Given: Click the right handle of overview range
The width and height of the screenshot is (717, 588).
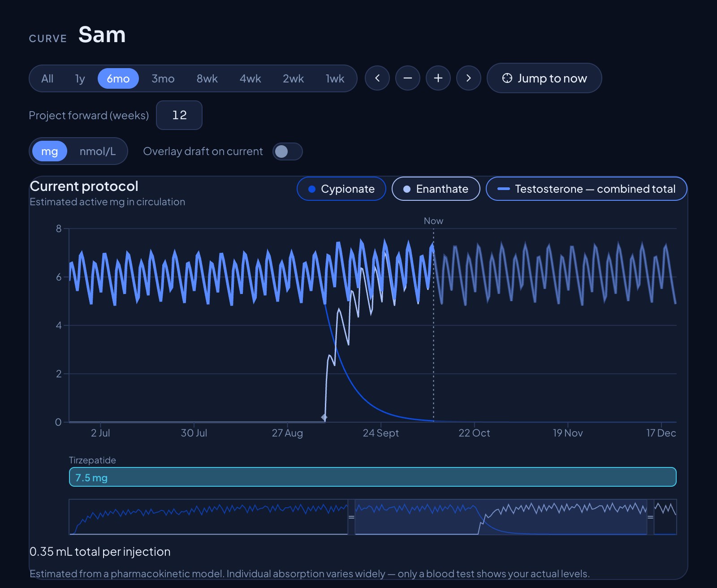Looking at the screenshot, I should [650, 517].
